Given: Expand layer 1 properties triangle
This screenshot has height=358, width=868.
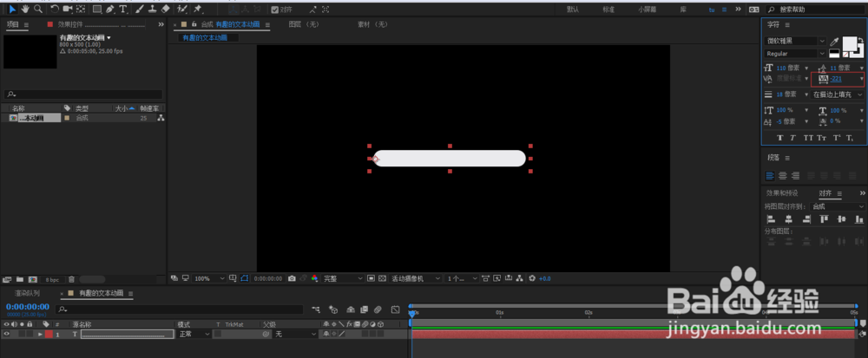Looking at the screenshot, I should (40, 335).
